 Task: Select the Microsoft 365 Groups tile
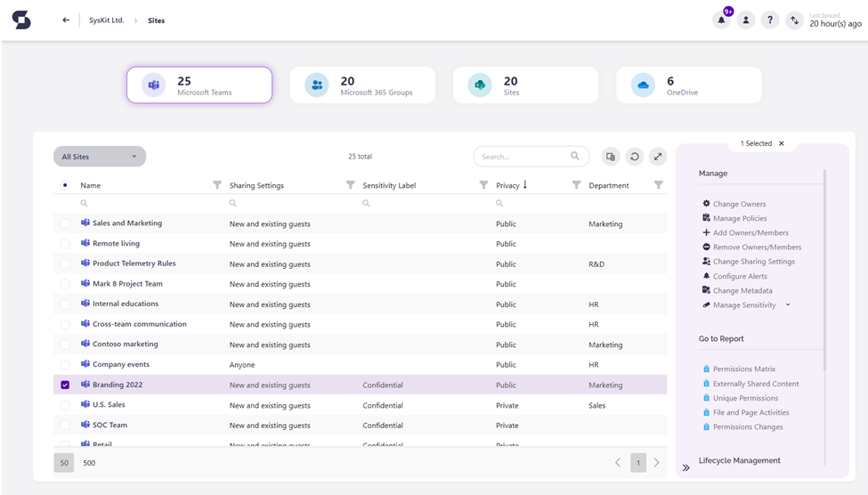point(362,85)
